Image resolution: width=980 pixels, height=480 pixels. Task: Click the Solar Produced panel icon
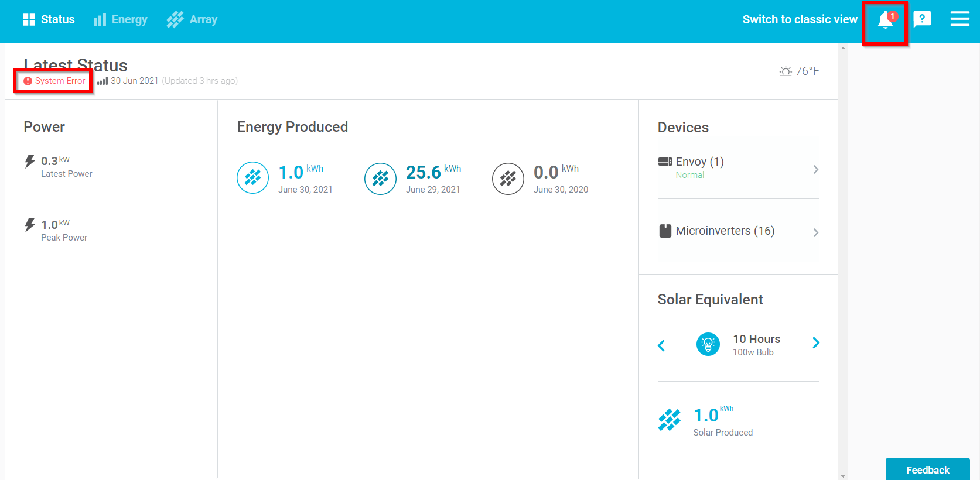[670, 420]
